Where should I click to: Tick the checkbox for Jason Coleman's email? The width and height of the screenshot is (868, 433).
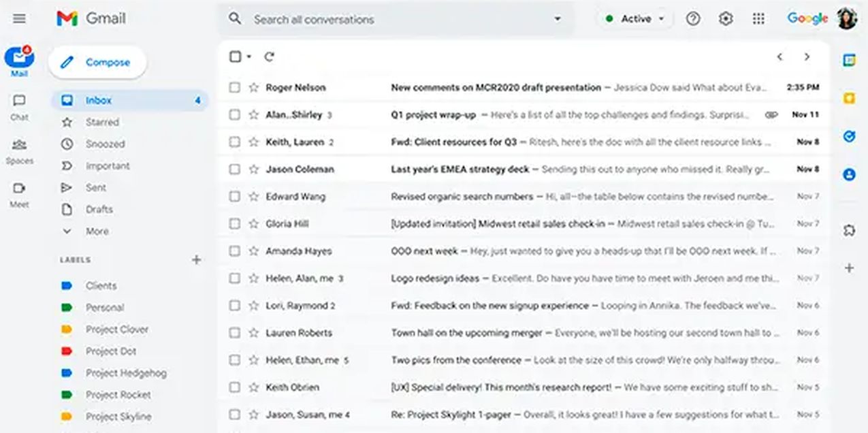235,170
